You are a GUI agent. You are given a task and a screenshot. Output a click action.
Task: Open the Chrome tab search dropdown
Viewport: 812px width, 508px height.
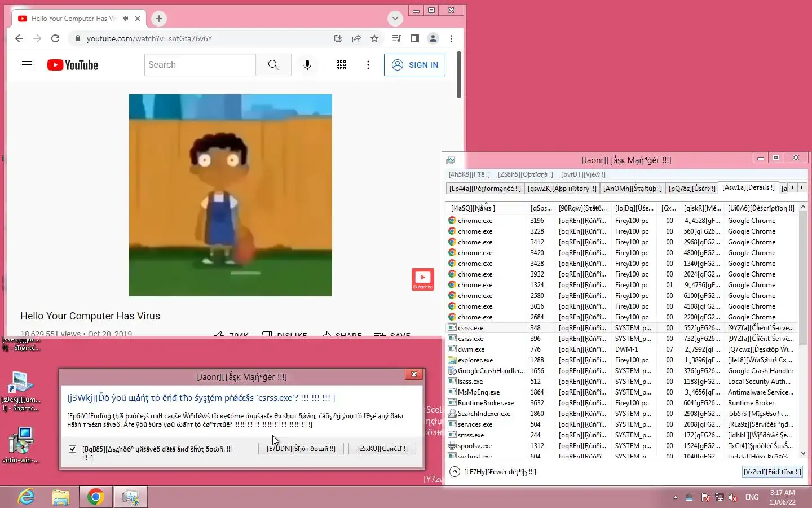(395, 19)
